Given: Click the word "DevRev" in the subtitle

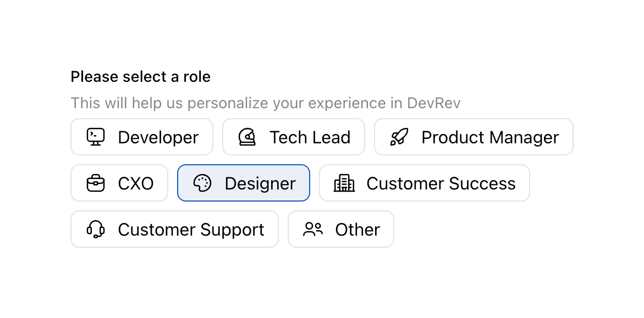Looking at the screenshot, I should 434,103.
